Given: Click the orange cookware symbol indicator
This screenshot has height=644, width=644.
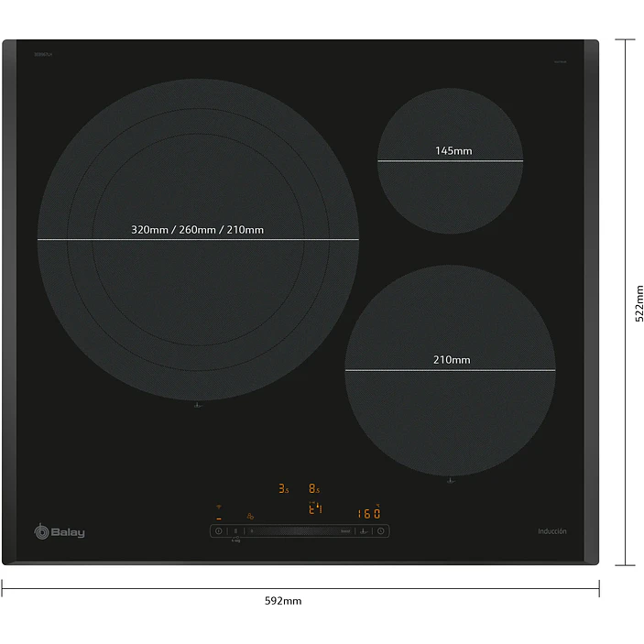Looking at the screenshot, I should [x=250, y=517].
